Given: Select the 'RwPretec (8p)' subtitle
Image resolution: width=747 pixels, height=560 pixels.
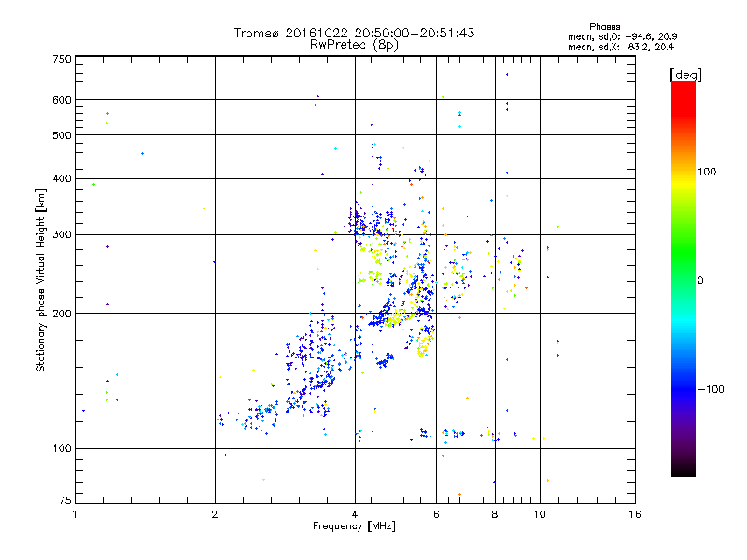Looking at the screenshot, I should 354,45.
